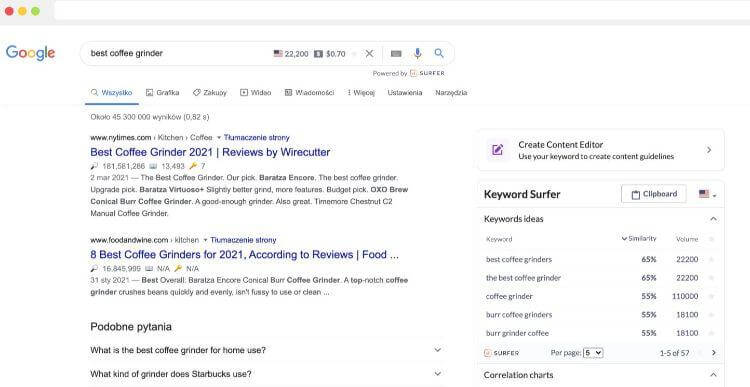Click the dollar CPC icon beside $0.70

click(x=318, y=54)
